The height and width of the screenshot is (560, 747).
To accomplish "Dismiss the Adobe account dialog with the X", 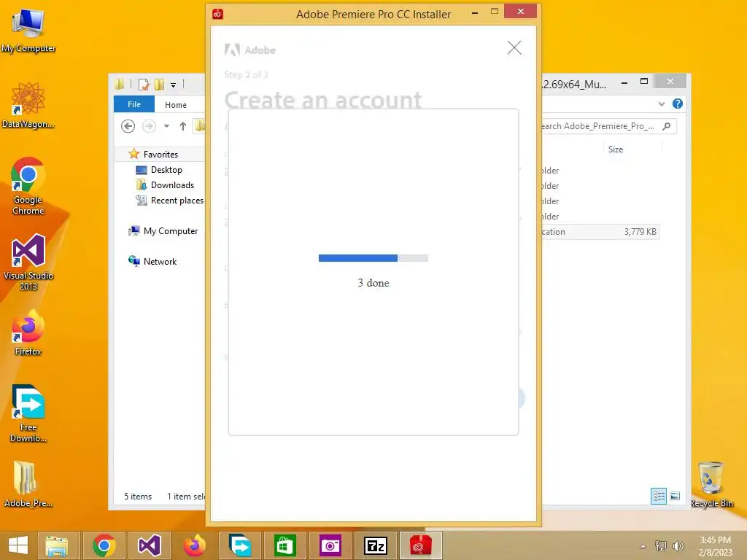I will tap(514, 47).
